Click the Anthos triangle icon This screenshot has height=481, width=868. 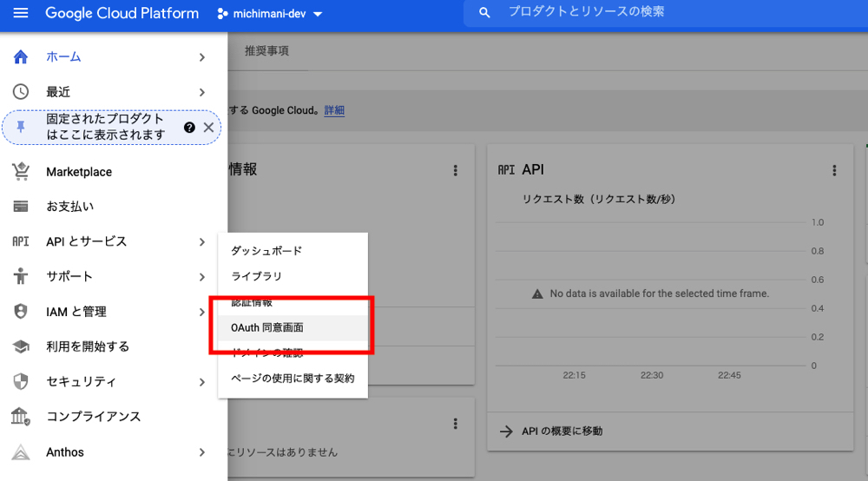tap(21, 452)
